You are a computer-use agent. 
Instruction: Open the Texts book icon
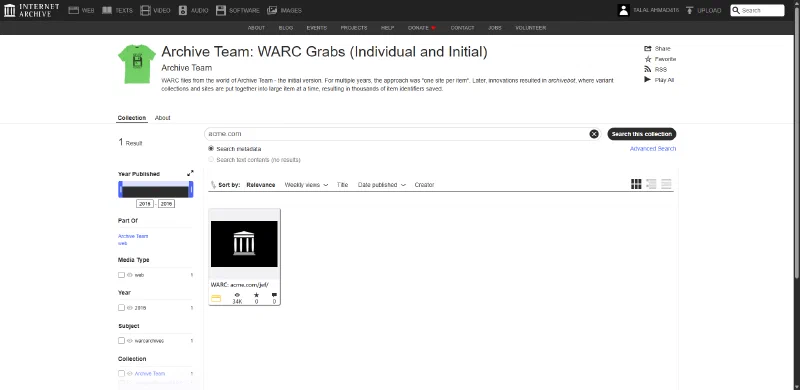click(107, 10)
